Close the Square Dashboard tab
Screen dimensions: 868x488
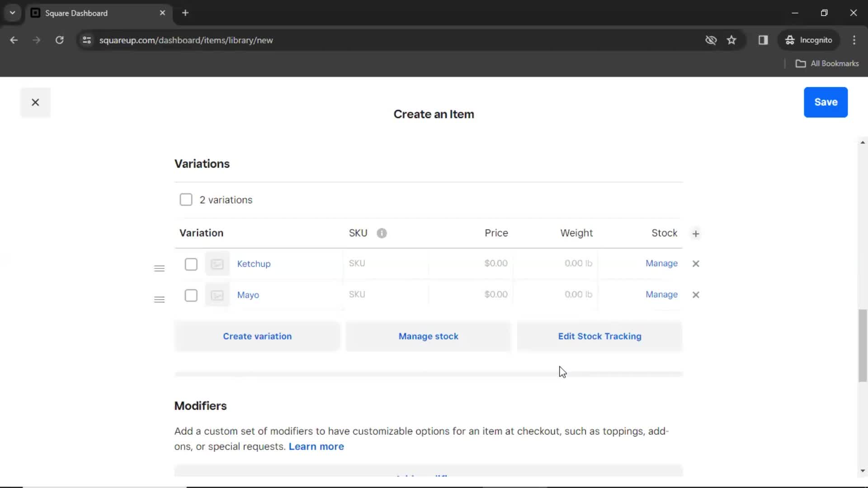pos(162,13)
